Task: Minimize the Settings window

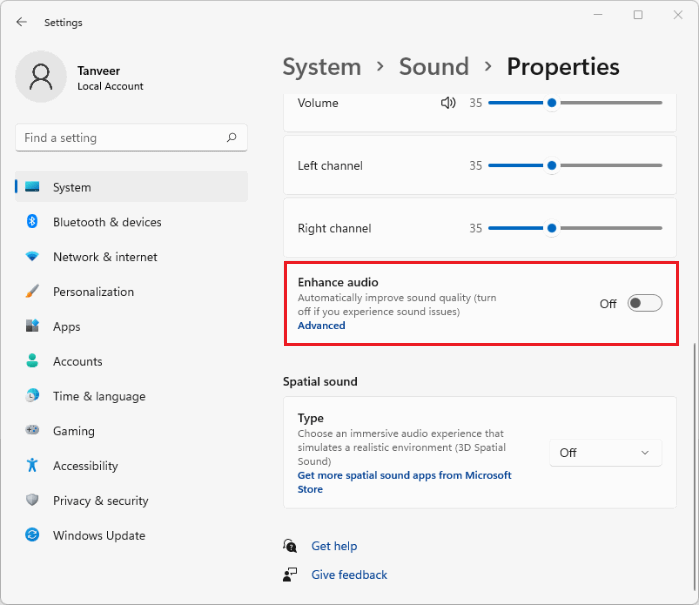Action: click(x=598, y=15)
